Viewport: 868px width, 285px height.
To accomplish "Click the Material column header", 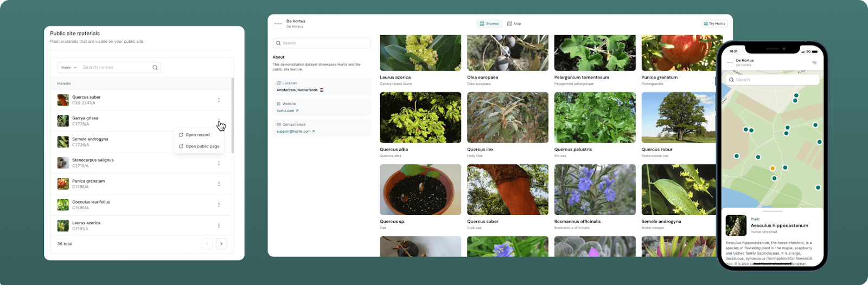I will [64, 83].
